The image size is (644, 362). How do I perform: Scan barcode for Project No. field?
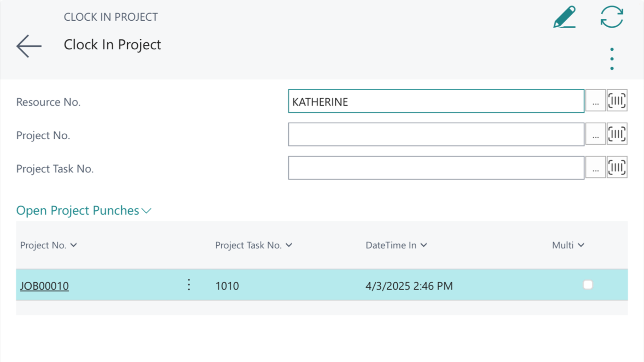617,134
